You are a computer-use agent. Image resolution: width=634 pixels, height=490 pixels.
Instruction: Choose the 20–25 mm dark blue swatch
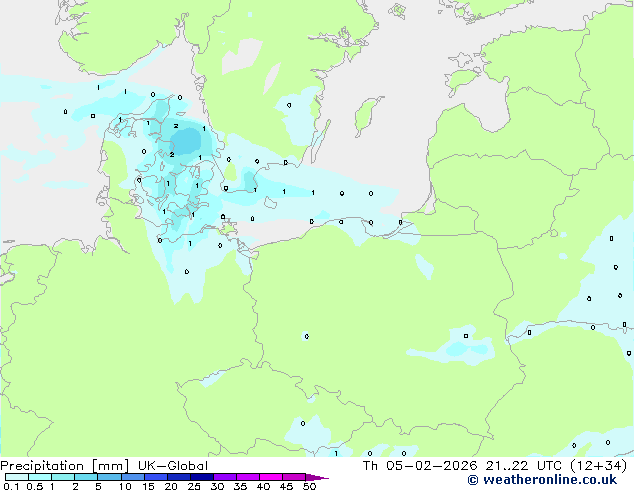[x=179, y=477]
